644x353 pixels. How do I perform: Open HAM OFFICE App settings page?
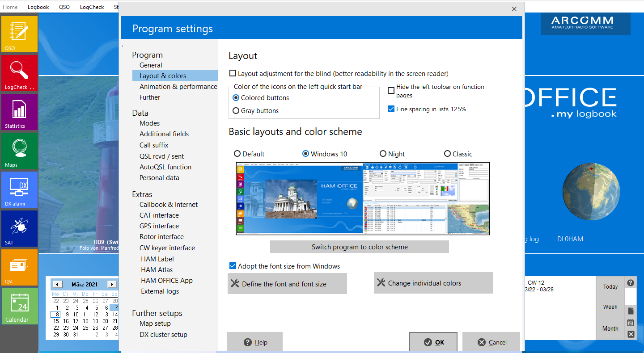pyautogui.click(x=167, y=281)
